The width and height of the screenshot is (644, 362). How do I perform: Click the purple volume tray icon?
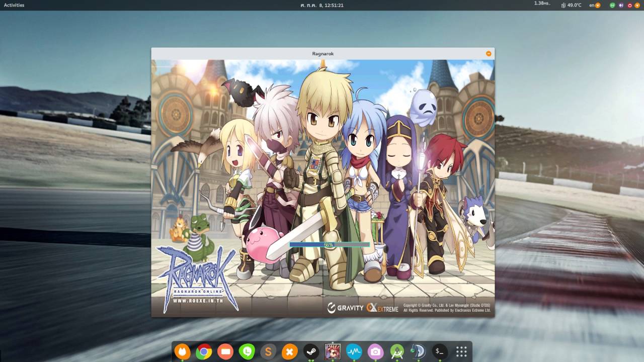pos(621,5)
